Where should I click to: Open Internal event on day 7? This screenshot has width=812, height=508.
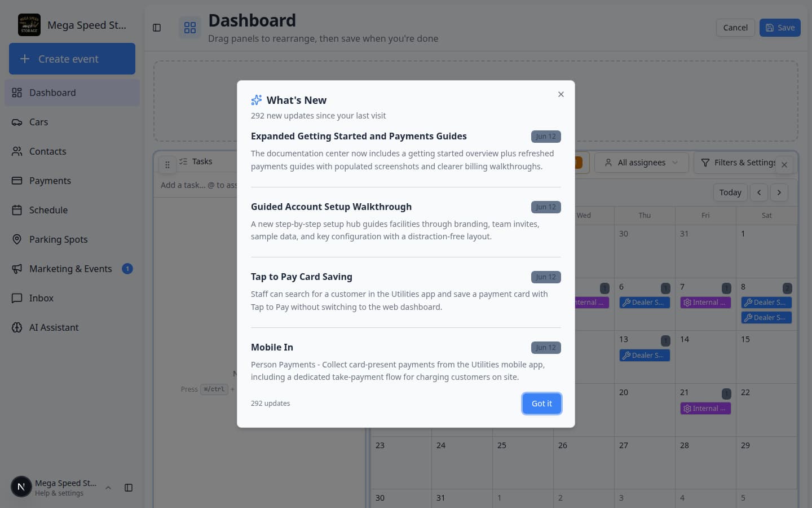coord(705,303)
